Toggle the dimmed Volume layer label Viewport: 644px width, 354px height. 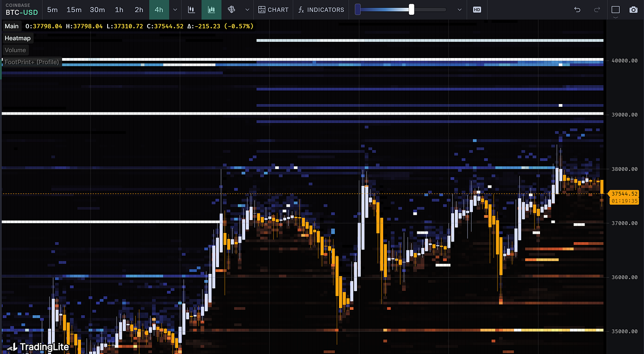15,50
